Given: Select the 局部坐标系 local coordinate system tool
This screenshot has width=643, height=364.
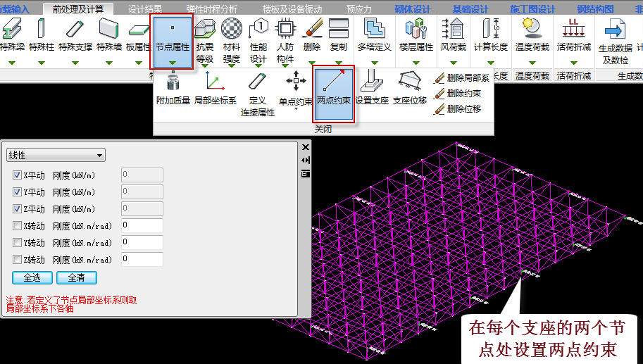Looking at the screenshot, I should pos(216,88).
